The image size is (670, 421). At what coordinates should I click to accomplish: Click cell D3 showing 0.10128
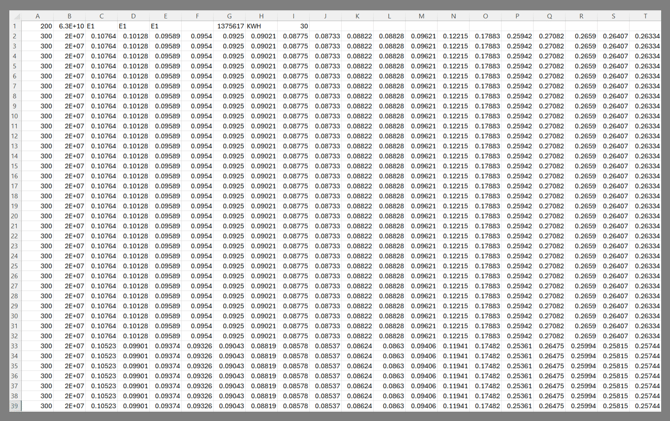(133, 46)
